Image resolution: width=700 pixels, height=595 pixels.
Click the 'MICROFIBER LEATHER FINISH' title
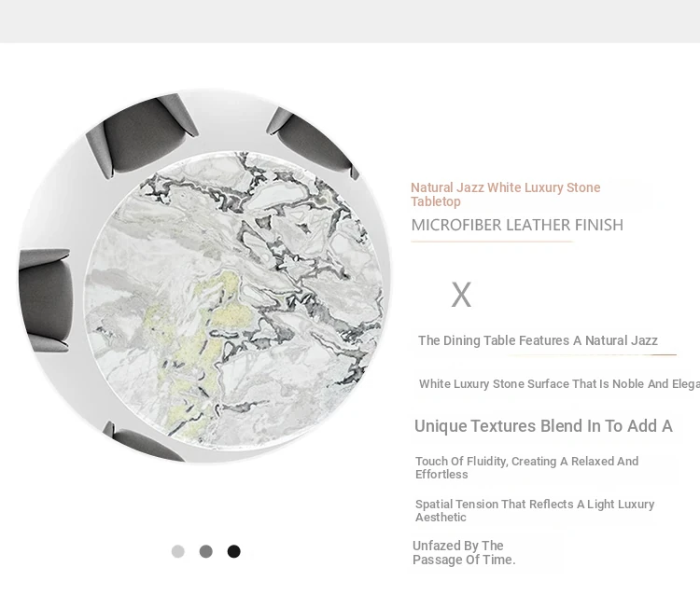click(x=517, y=225)
